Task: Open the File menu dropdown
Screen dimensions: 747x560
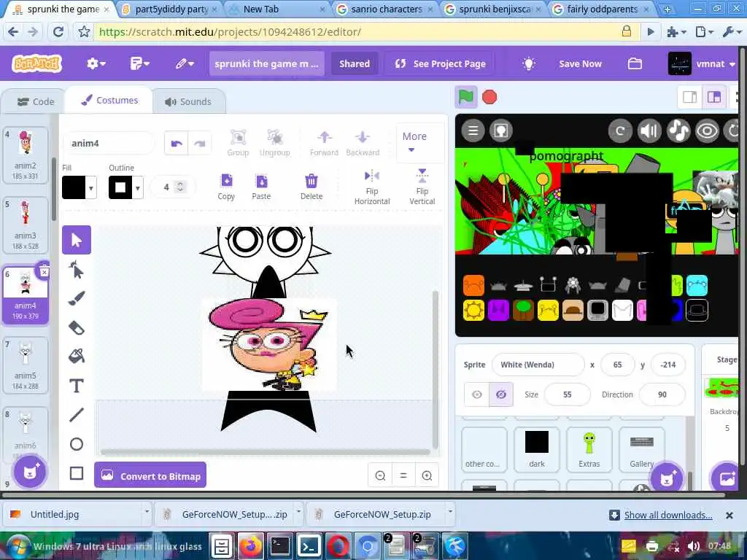Action: tap(140, 64)
